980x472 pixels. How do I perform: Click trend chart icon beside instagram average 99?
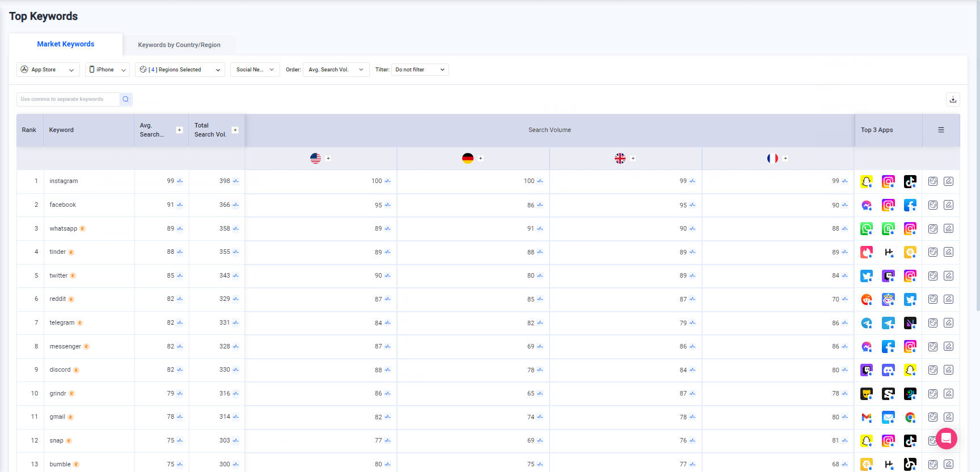[x=180, y=181]
